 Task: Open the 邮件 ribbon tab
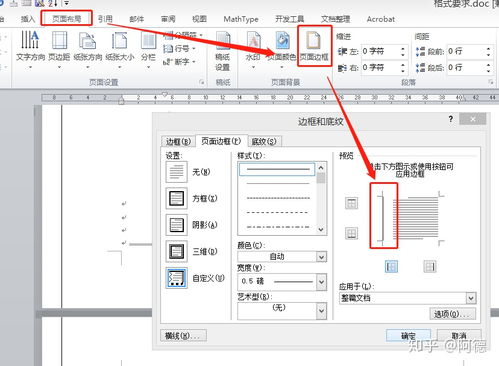[136, 19]
